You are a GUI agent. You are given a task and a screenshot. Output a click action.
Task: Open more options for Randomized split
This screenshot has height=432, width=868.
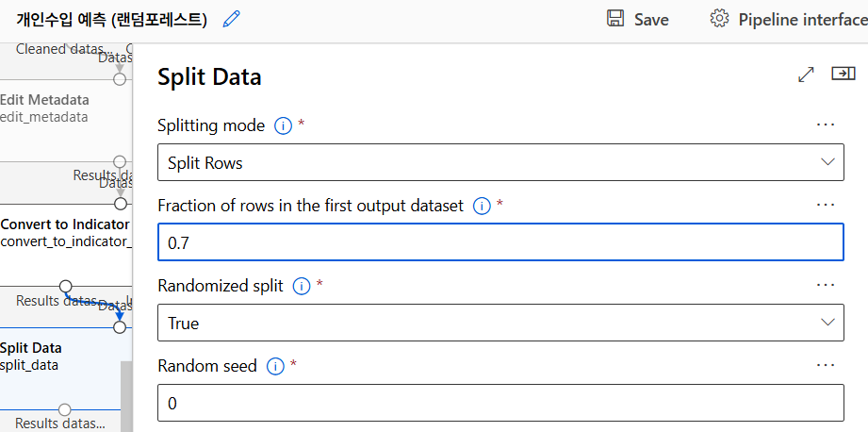click(826, 285)
